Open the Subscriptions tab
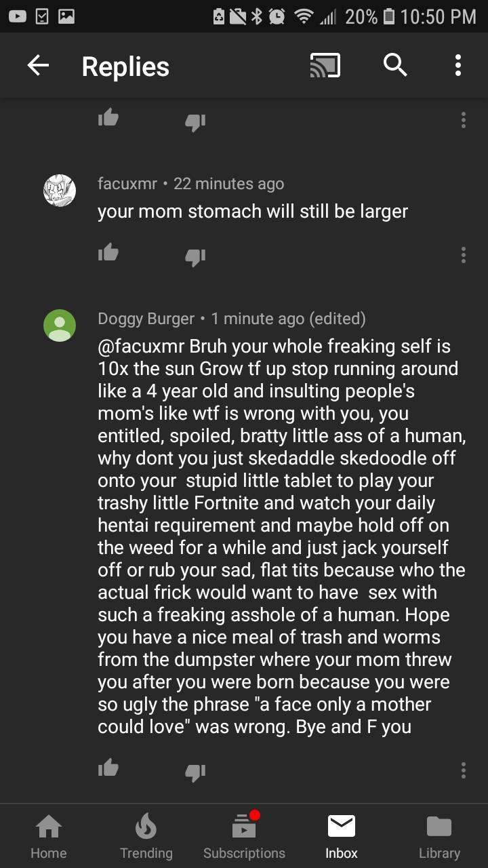This screenshot has width=488, height=868. (244, 836)
